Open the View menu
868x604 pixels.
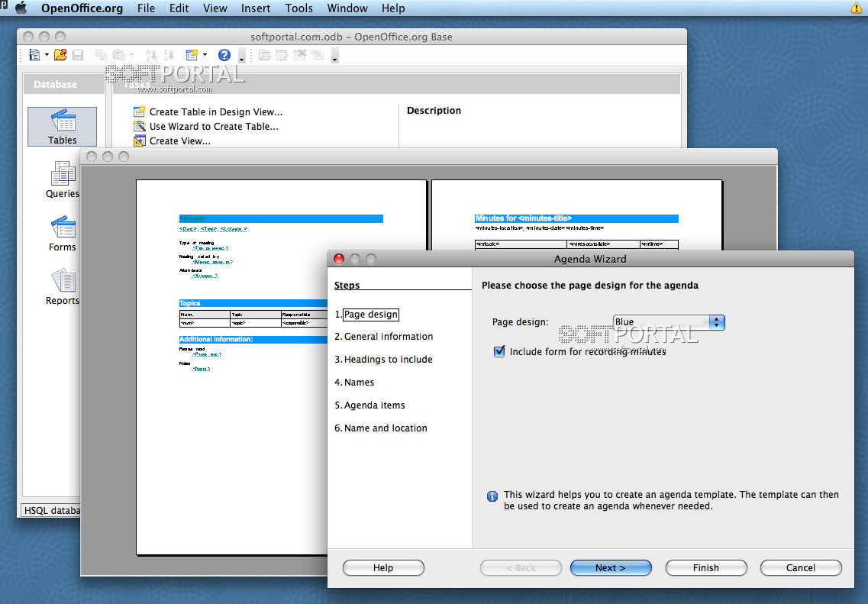pyautogui.click(x=215, y=8)
